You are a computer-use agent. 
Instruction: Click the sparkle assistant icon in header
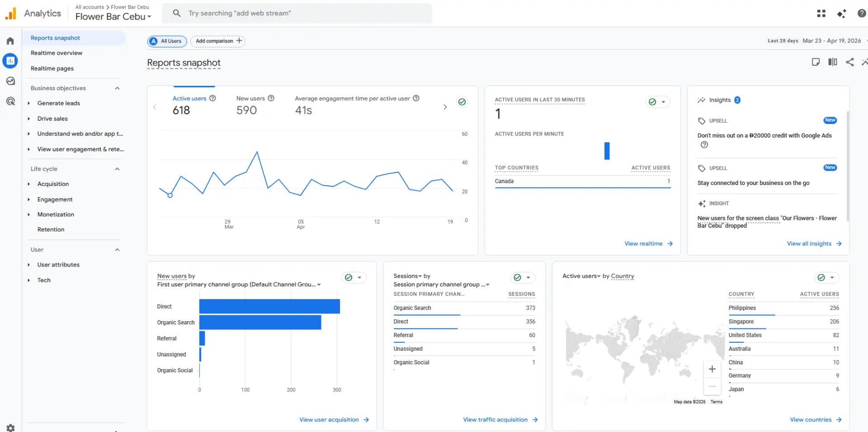coord(841,14)
